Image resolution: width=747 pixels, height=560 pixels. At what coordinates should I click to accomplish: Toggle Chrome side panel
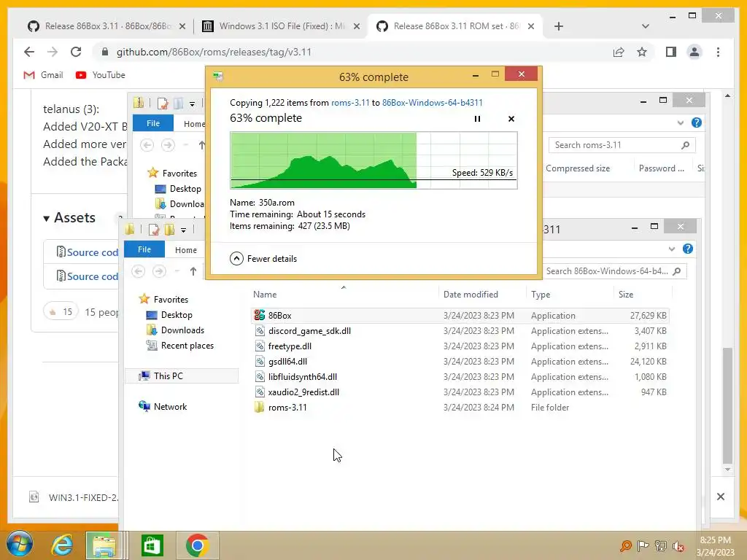pos(671,52)
